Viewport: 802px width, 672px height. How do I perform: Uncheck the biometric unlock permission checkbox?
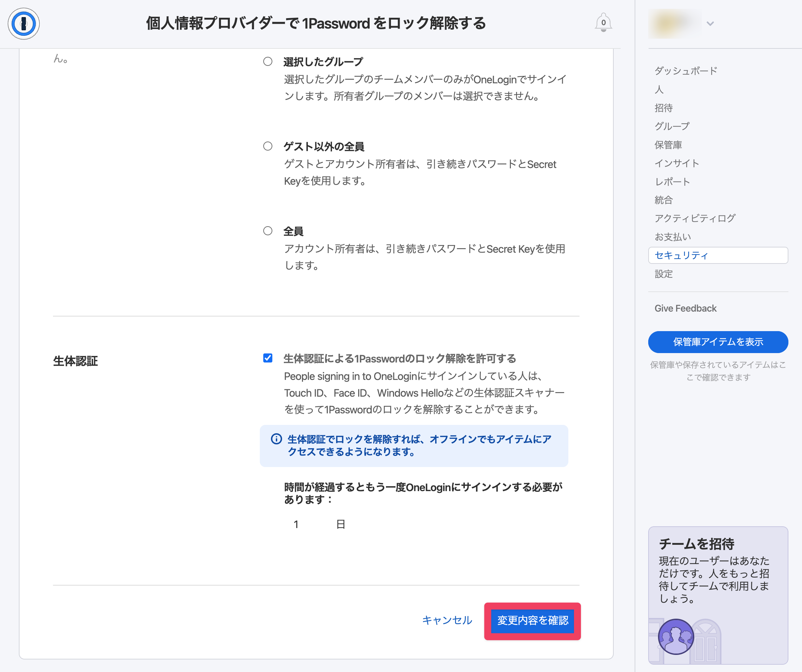coord(268,358)
